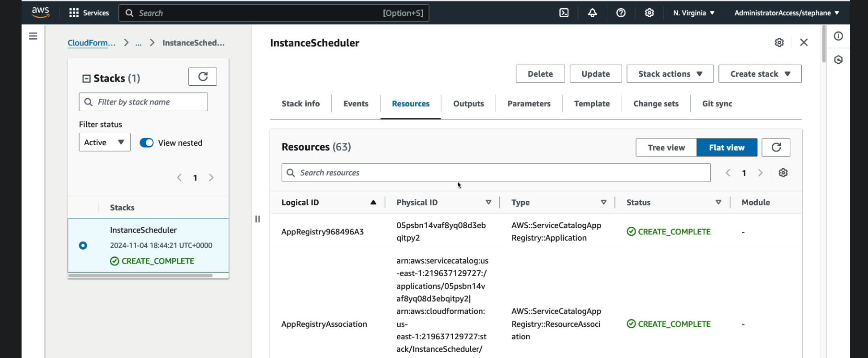Open the Services grid menu
This screenshot has height=358, width=868.
click(89, 13)
